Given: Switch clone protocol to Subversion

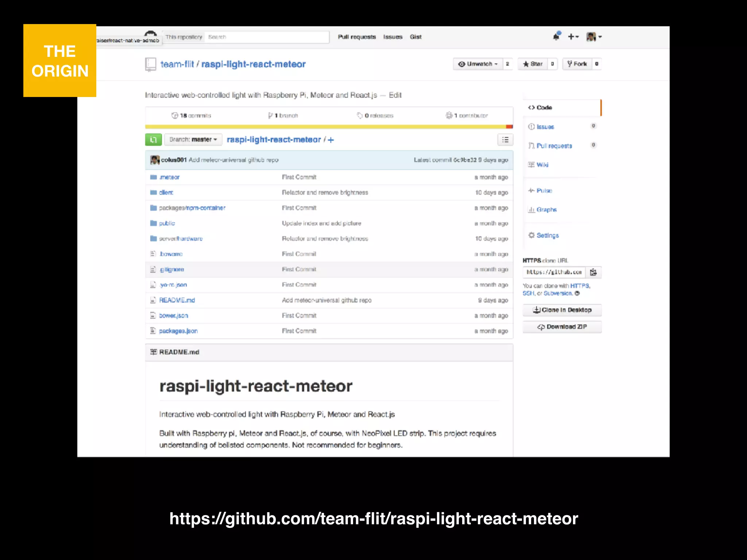Looking at the screenshot, I should tap(558, 293).
